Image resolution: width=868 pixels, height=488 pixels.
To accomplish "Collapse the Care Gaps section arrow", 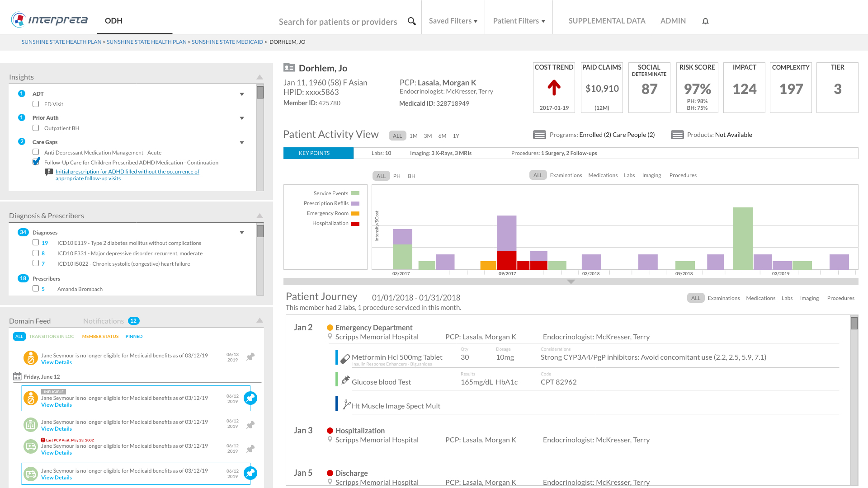I will click(x=242, y=142).
